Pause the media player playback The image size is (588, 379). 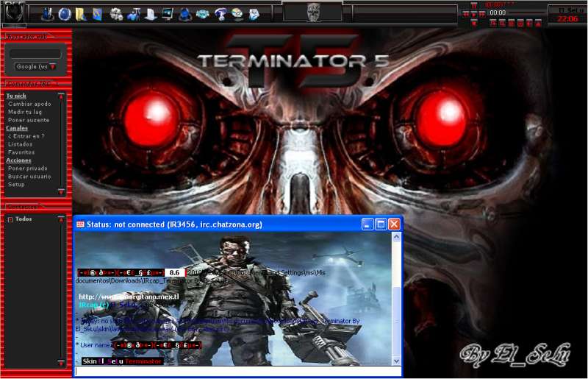(x=474, y=6)
